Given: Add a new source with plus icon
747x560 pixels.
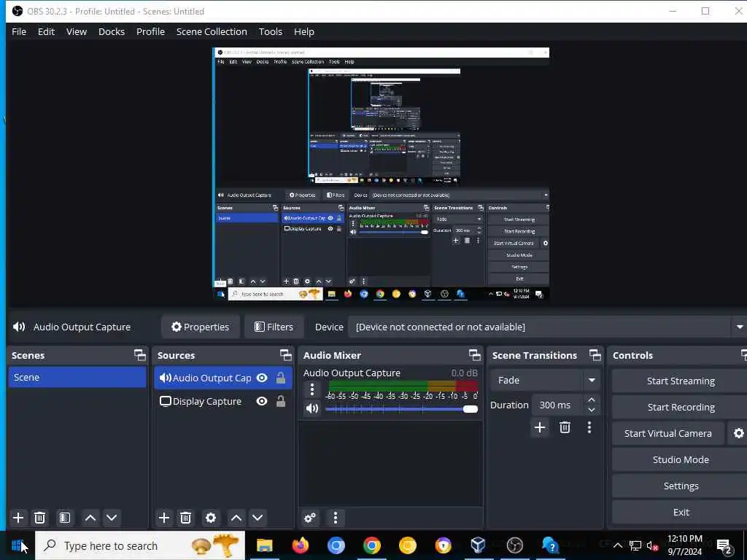Looking at the screenshot, I should click(164, 518).
